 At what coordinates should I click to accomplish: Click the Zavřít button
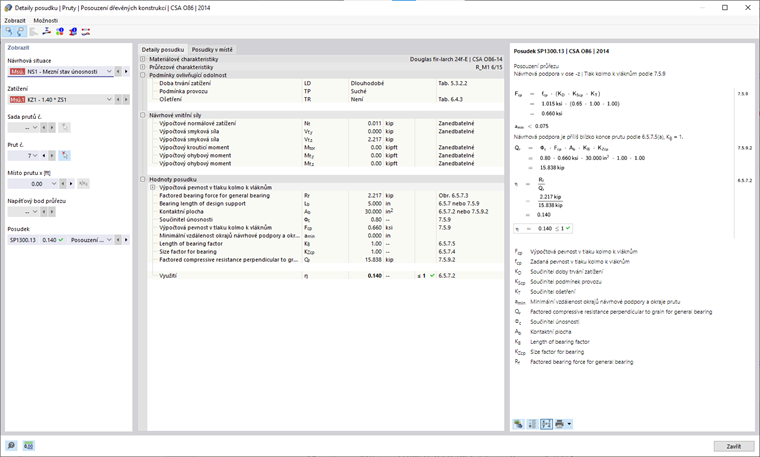click(733, 446)
